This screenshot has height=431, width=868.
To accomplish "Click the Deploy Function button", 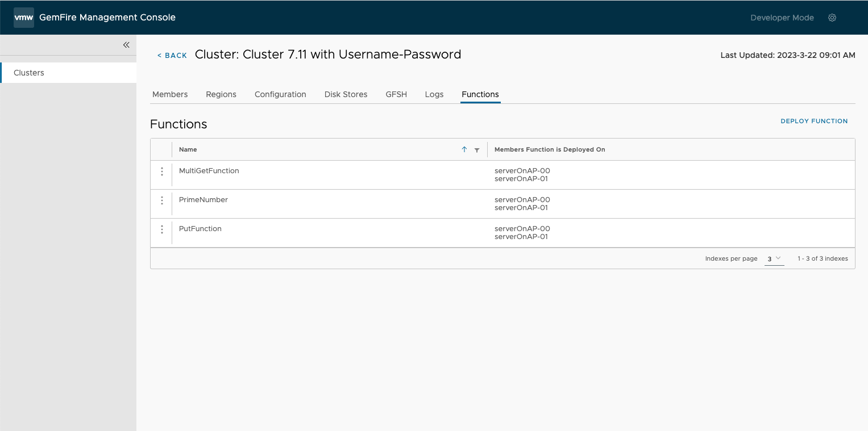I will [814, 121].
